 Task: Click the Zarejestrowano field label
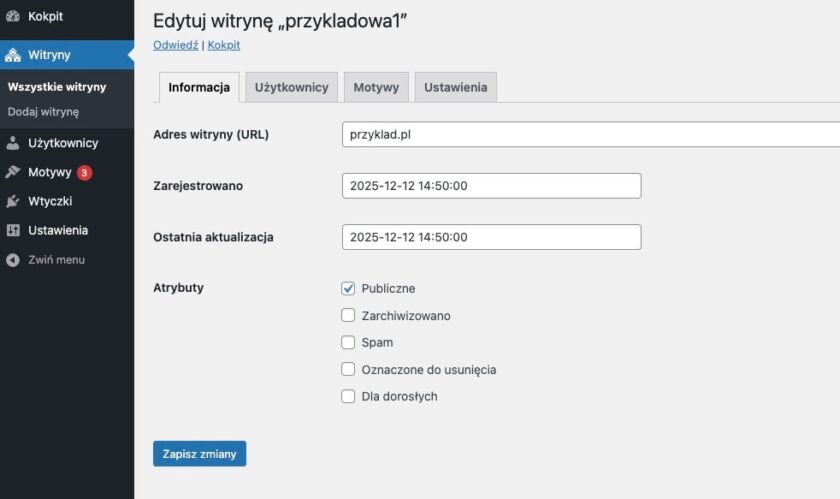(x=198, y=186)
